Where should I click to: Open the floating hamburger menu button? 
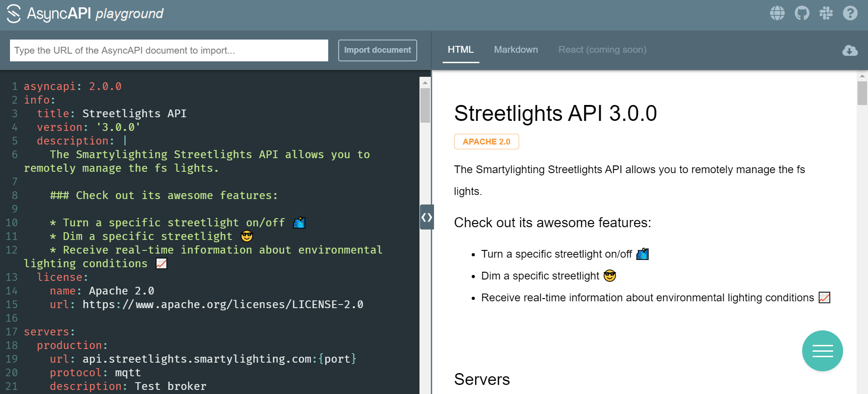click(x=822, y=351)
